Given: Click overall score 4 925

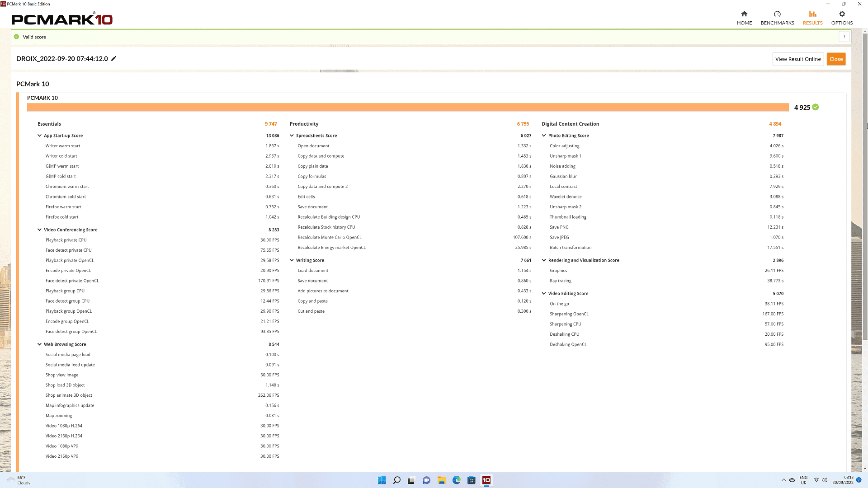Looking at the screenshot, I should click(802, 108).
